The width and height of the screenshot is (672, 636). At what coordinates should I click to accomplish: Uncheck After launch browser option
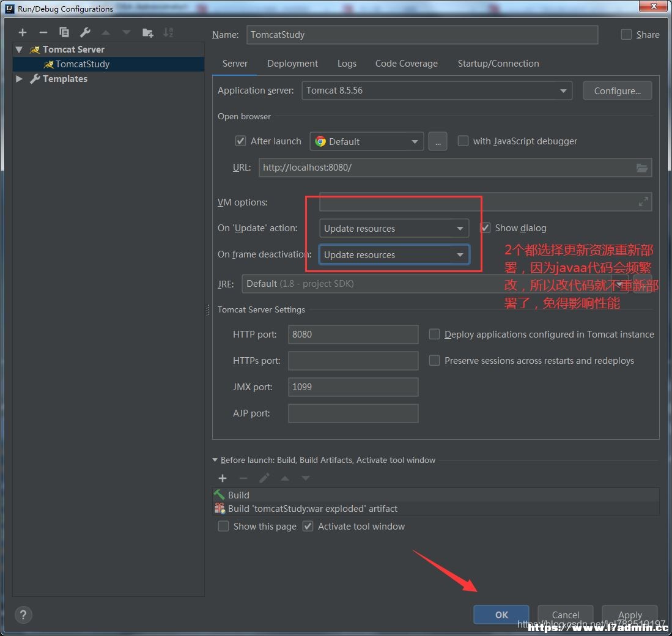pyautogui.click(x=240, y=141)
